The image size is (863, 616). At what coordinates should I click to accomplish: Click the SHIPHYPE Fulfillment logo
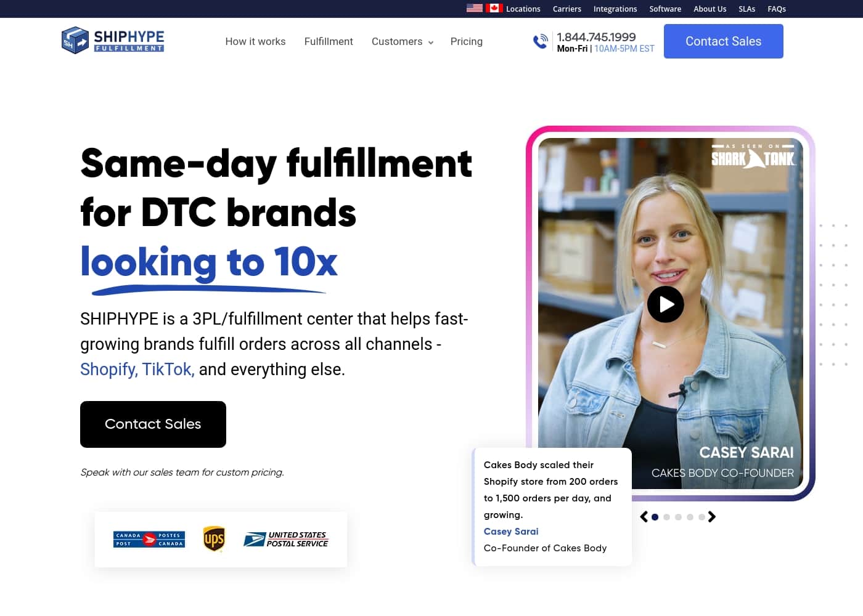(x=113, y=41)
